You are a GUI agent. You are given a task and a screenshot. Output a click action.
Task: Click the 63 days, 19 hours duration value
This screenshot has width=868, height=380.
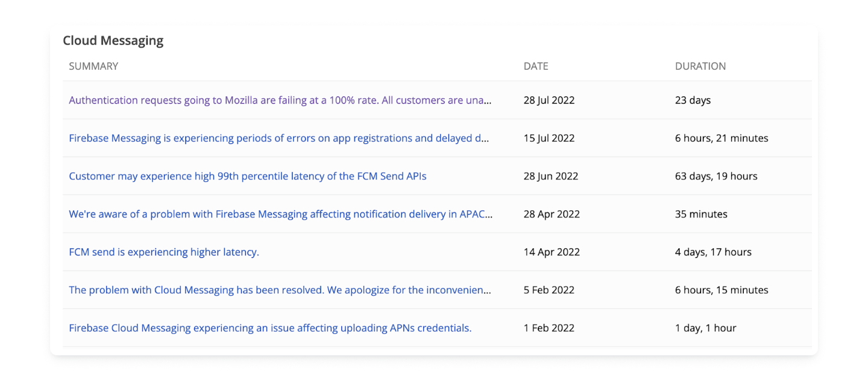[x=716, y=176]
